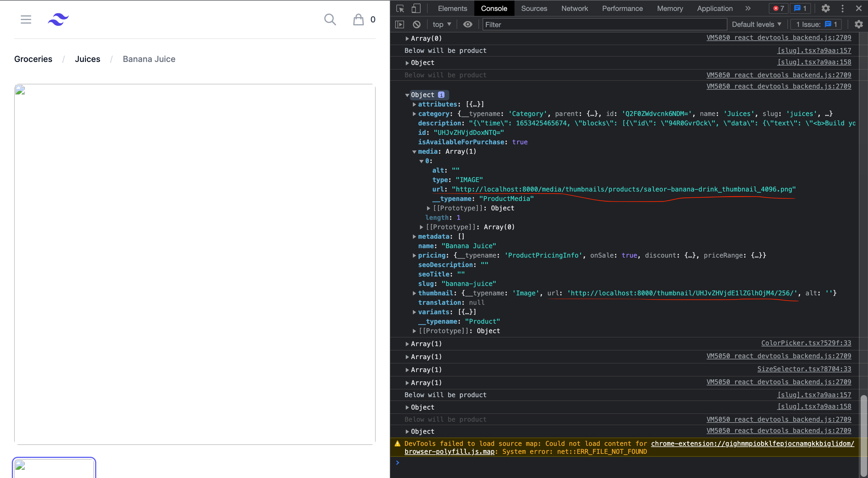Open the Default levels dropdown
The width and height of the screenshot is (868, 478).
pyautogui.click(x=756, y=24)
